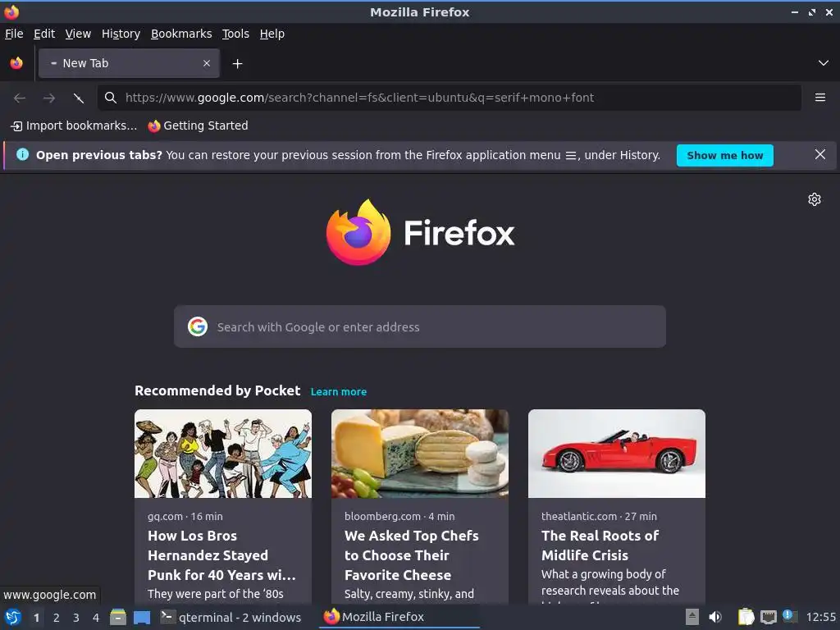Open the View menu
Viewport: 840px width, 630px height.
78,34
